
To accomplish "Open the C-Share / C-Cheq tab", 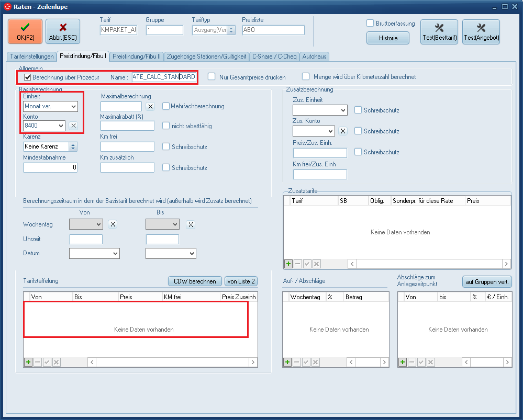I will (x=274, y=56).
